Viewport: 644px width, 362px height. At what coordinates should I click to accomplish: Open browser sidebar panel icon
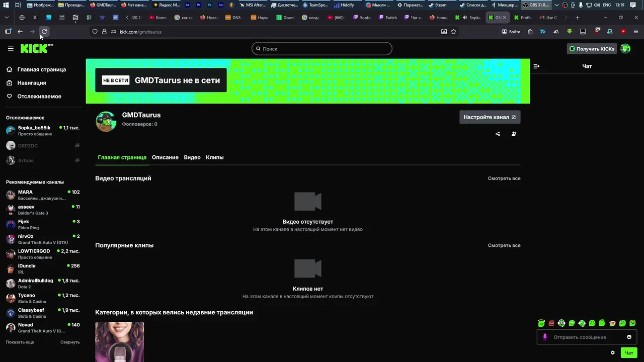pos(8,31)
